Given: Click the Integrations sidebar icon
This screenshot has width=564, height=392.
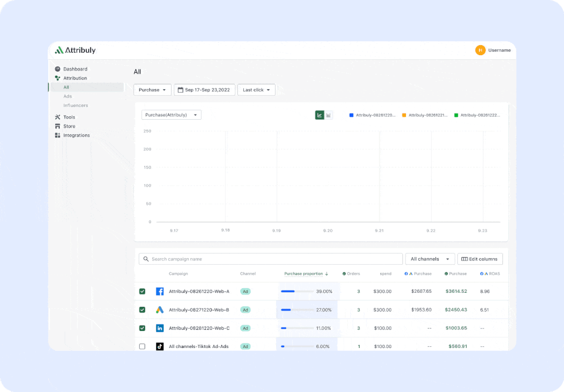Looking at the screenshot, I should click(58, 136).
